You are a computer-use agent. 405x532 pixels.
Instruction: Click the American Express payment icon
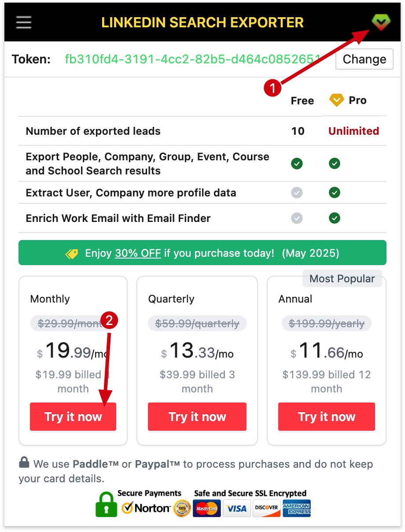[x=296, y=509]
